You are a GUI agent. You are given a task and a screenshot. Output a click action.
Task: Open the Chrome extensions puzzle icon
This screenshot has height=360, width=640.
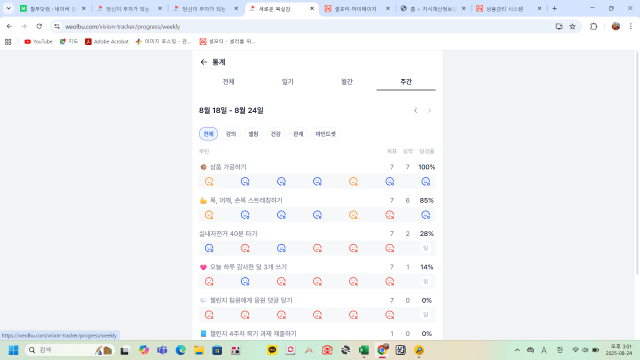pos(593,27)
